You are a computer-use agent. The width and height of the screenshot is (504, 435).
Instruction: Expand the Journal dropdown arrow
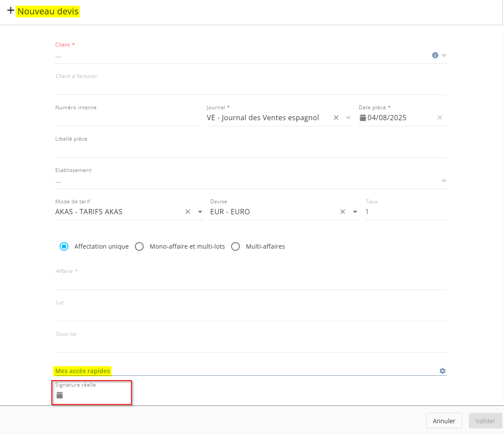[348, 118]
